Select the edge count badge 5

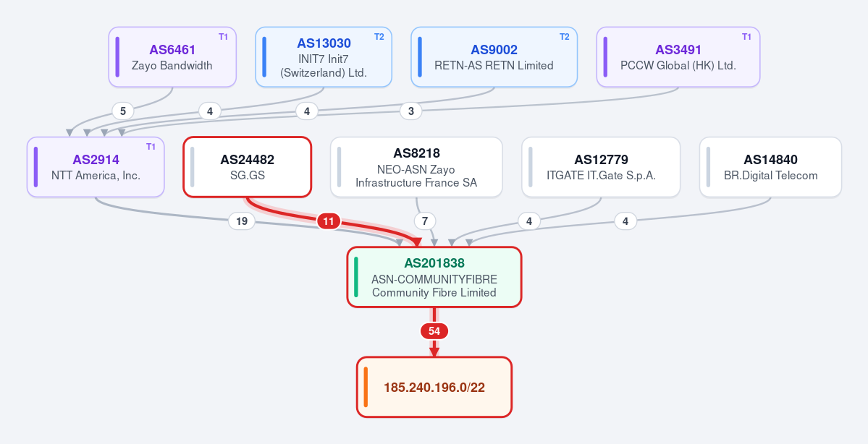[x=123, y=111]
